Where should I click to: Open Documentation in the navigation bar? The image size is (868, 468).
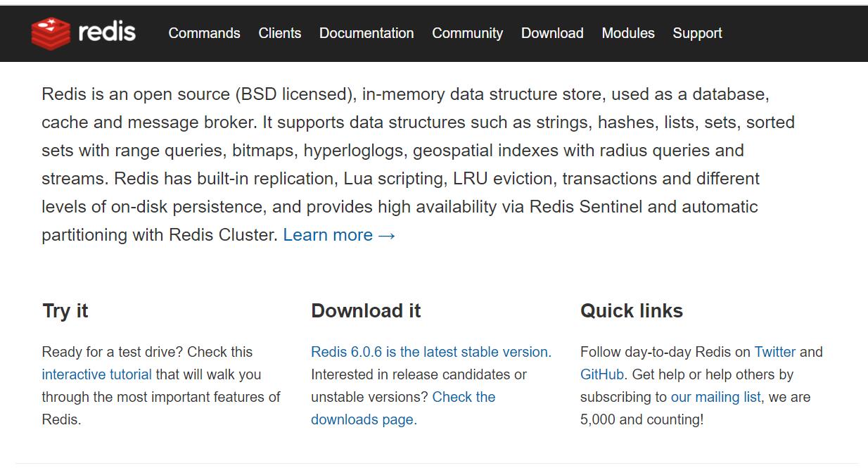[366, 33]
